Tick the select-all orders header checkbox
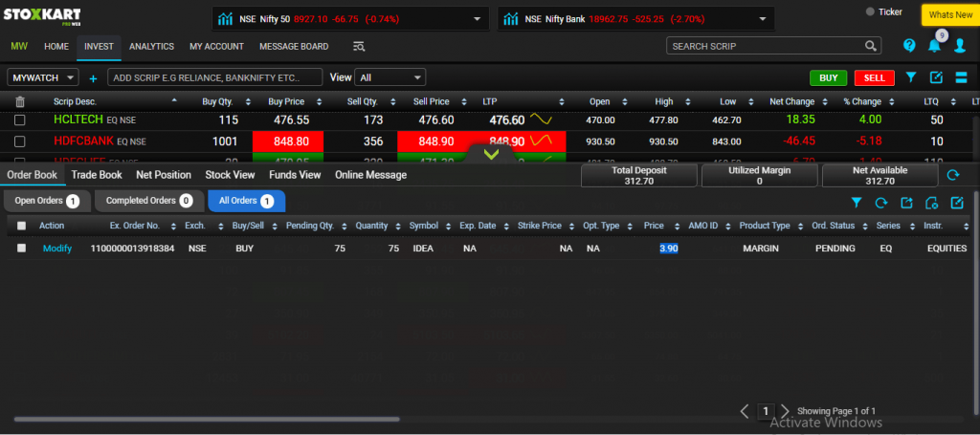This screenshot has height=435, width=980. click(22, 226)
